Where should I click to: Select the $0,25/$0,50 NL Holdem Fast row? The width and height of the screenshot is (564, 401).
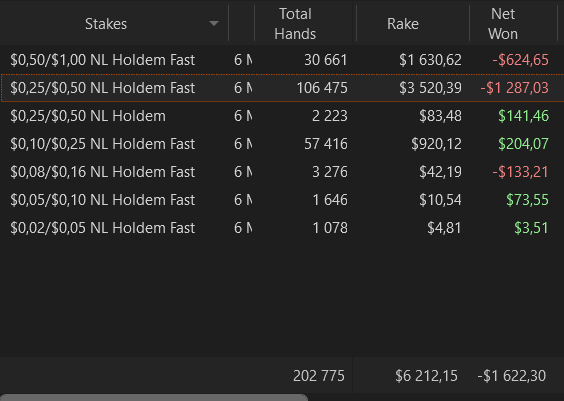pos(282,88)
